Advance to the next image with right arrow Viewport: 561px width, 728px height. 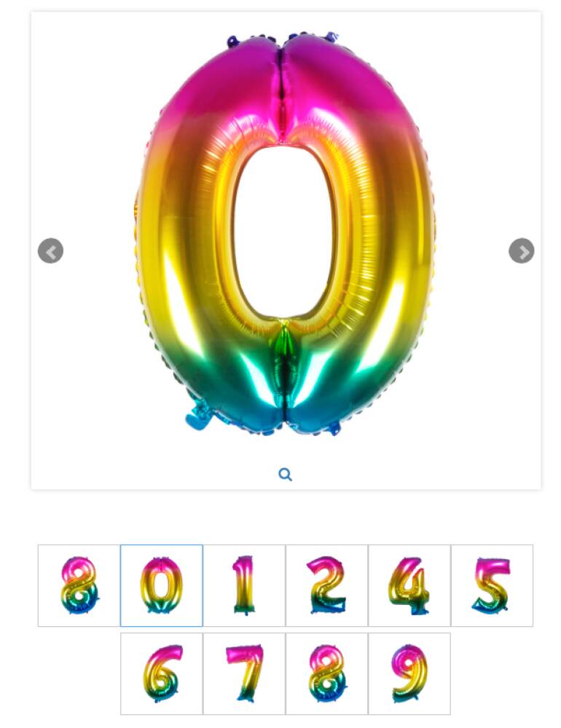(x=521, y=250)
